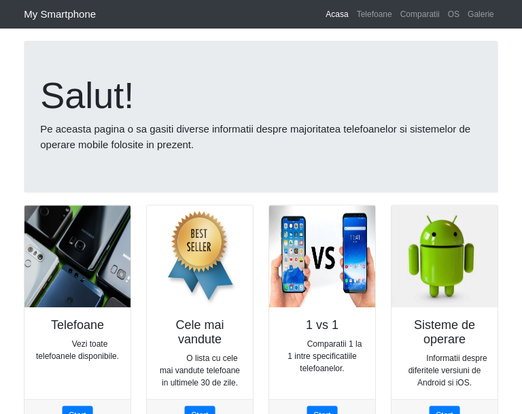Click Start button under 1 vs 1

[x=322, y=410]
